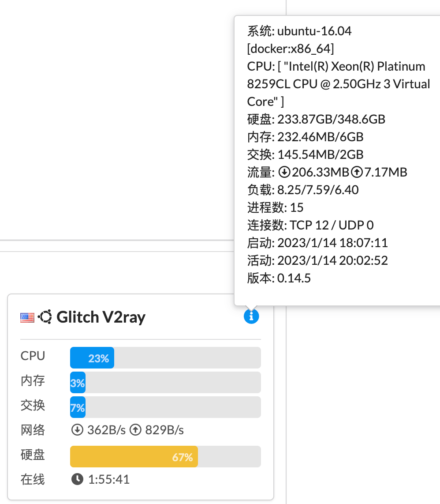
Task: Click the version 0.14.5 line in tooltip
Action: point(279,278)
